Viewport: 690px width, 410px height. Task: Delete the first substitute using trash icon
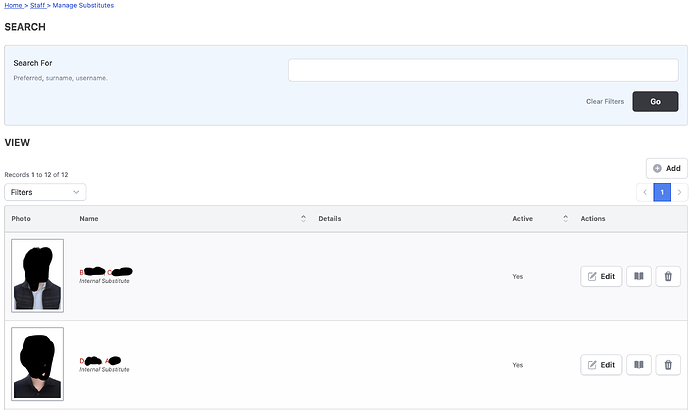point(668,276)
